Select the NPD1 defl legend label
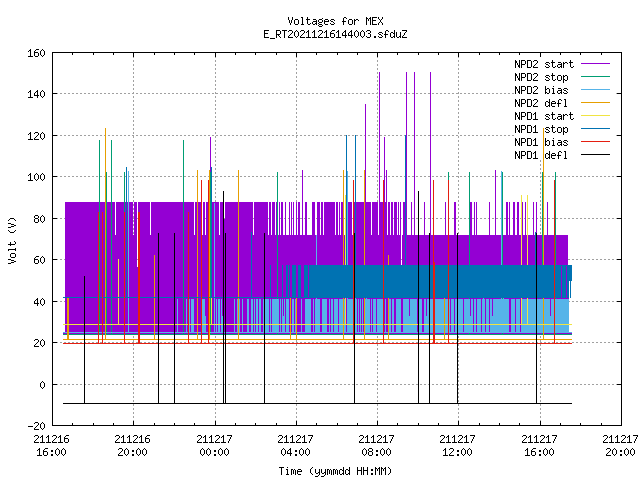The height and width of the screenshot is (480, 640). coord(541,155)
